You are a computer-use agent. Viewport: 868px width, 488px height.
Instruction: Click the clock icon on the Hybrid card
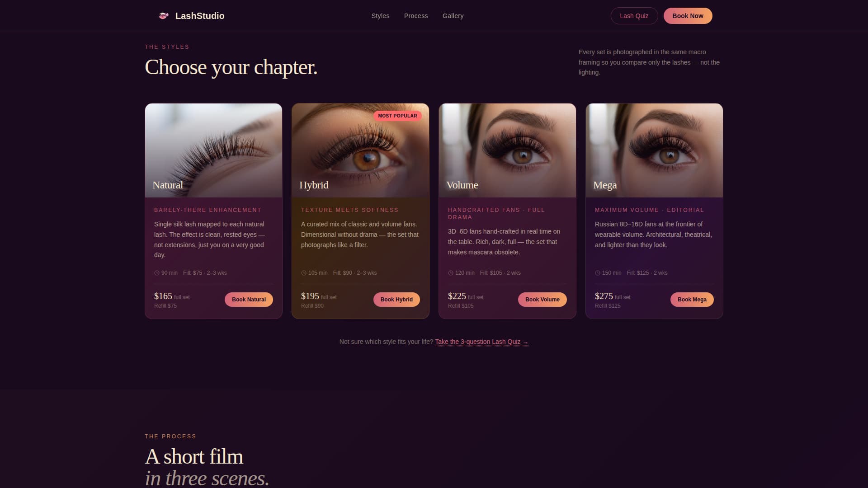point(303,273)
